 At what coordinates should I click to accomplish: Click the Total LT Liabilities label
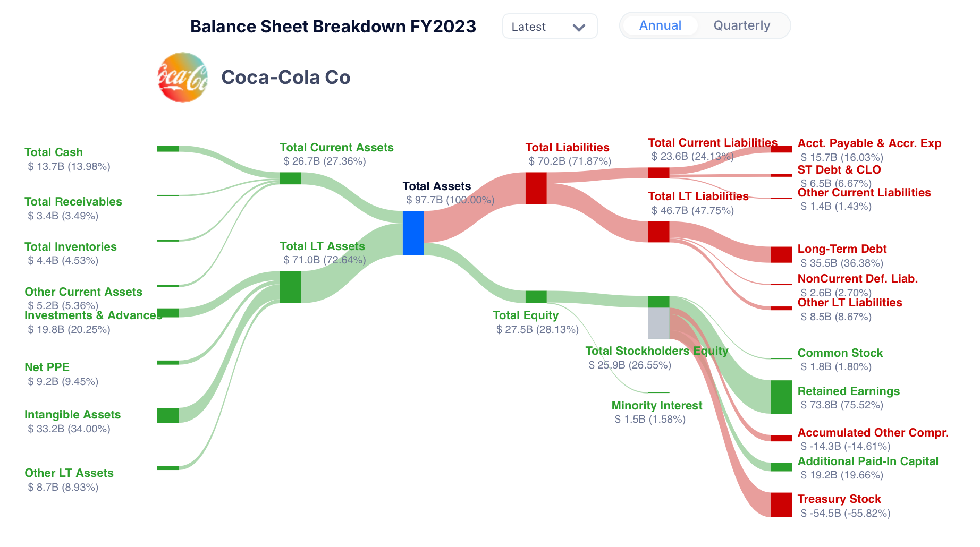(x=698, y=196)
